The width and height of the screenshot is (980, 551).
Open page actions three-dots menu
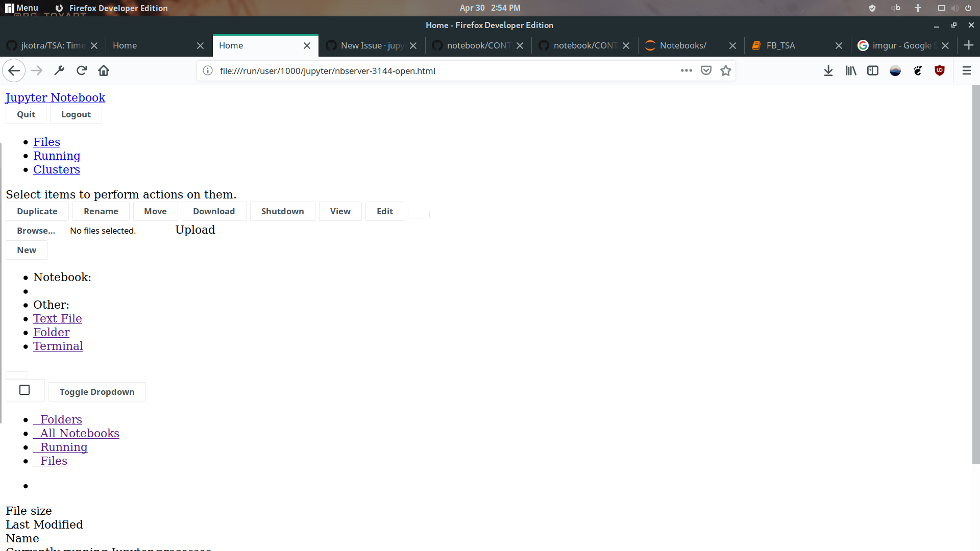[x=687, y=71]
